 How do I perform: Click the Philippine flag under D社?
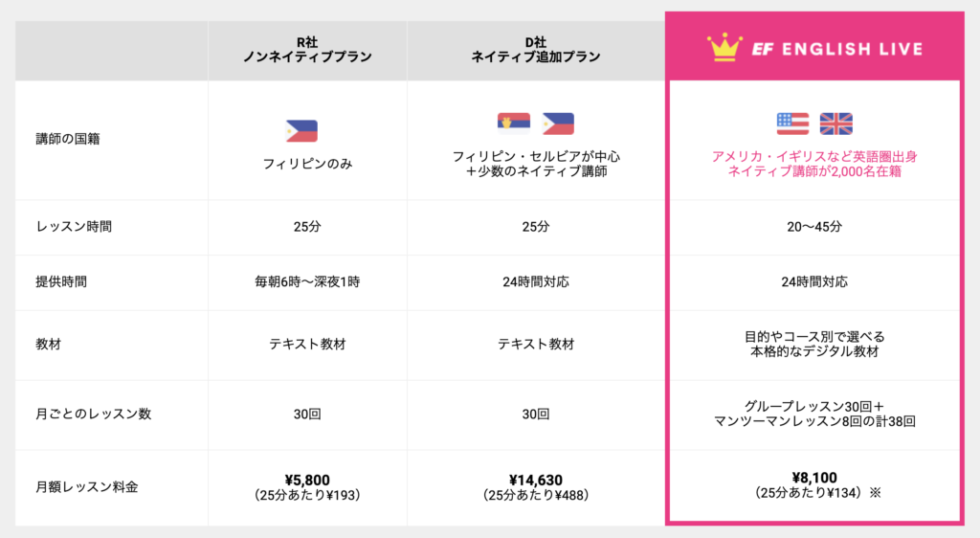[x=558, y=123]
